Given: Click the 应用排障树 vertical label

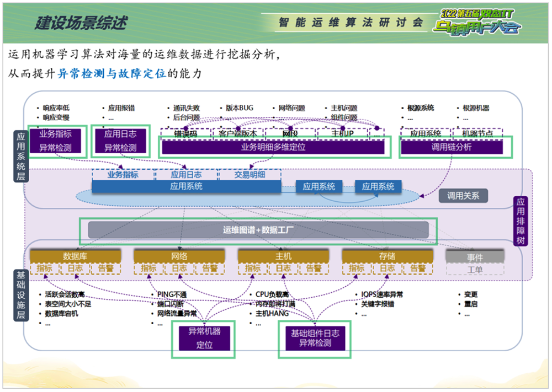Looking at the screenshot, I should click(521, 221).
